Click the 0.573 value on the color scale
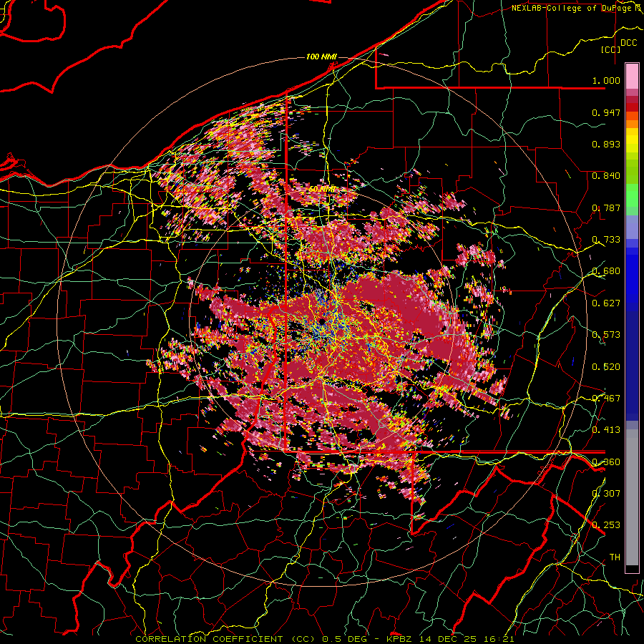644x644 pixels. point(606,335)
